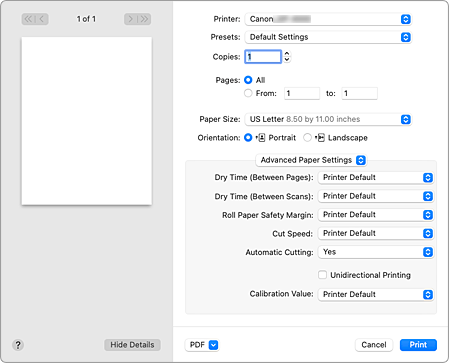Click the Cancel button
Viewport: 449px width, 363px height.
pyautogui.click(x=374, y=345)
